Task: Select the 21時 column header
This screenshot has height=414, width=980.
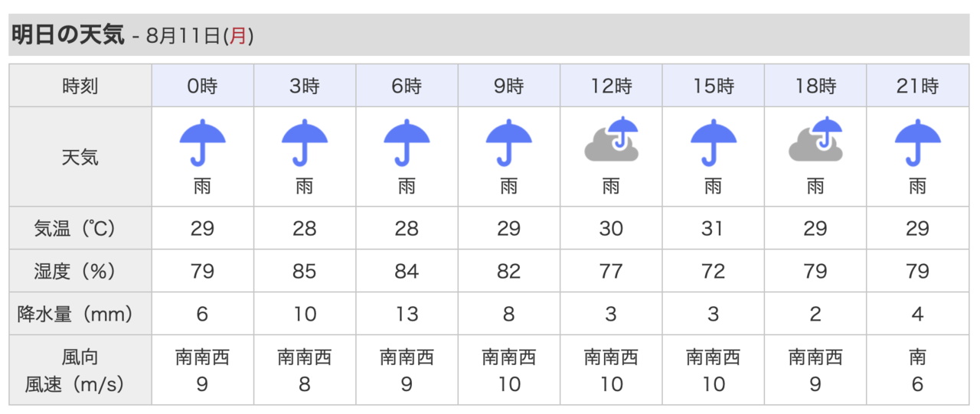Action: (918, 86)
